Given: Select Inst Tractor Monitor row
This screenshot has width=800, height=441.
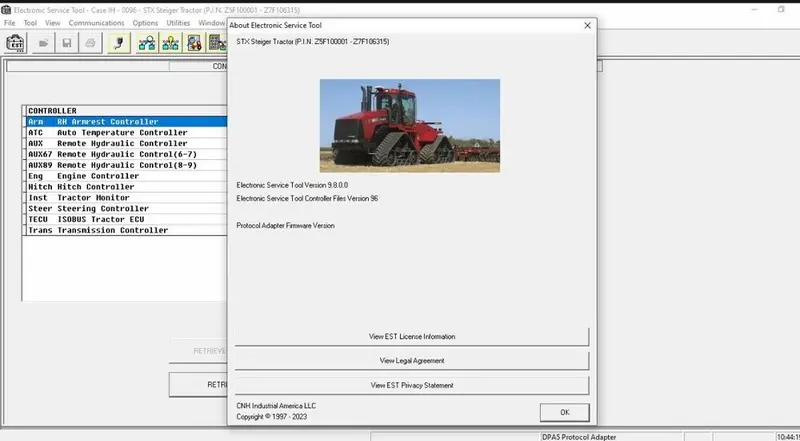Looking at the screenshot, I should 126,198.
